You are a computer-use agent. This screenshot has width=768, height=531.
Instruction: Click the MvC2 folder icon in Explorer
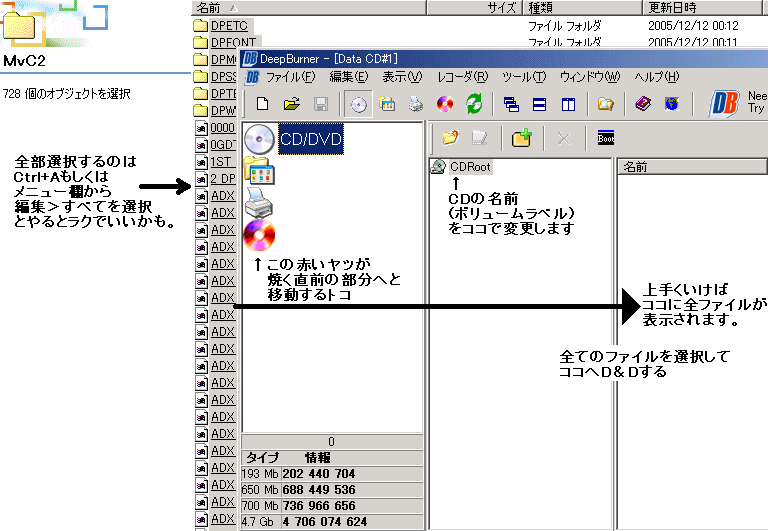pos(19,25)
